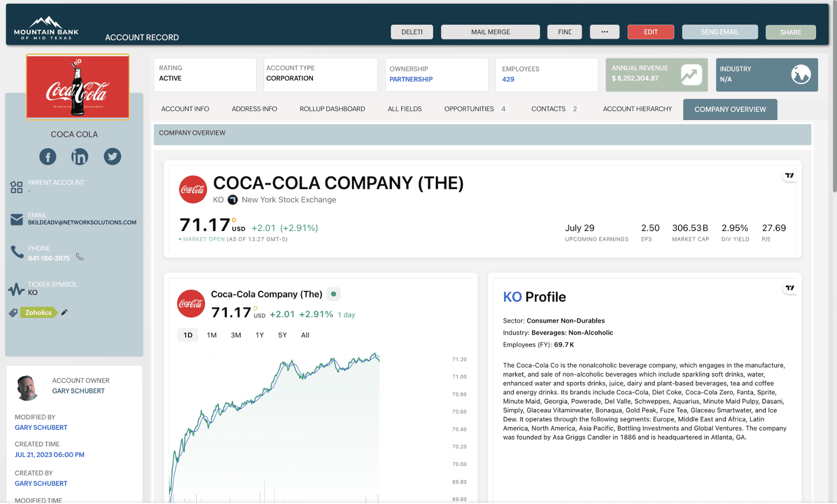Screen dimensions: 837x504
Task: Click the 27.69 P/E value
Action: (774, 228)
